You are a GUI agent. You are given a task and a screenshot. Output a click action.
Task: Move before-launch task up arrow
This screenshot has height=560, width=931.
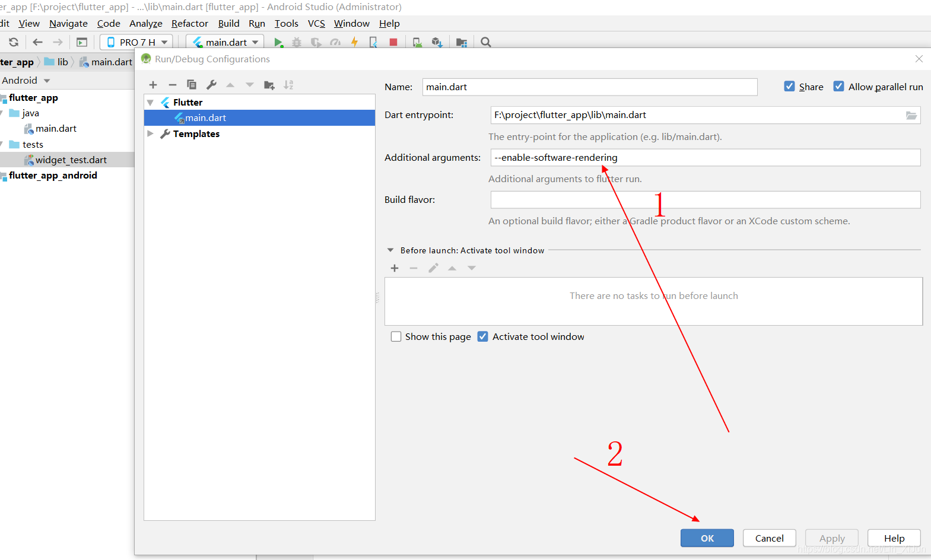tap(452, 268)
